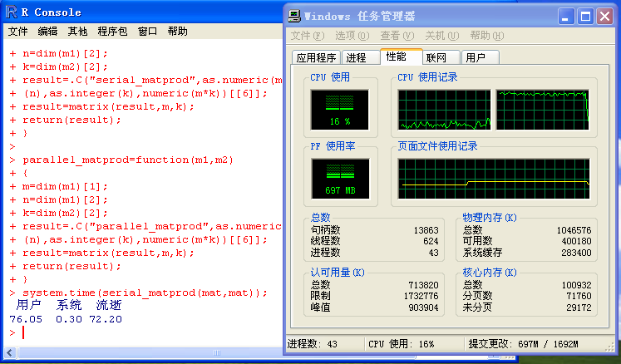Expand the 窗口 menu in R Console
Screen dimensions: 621x364
coord(147,32)
